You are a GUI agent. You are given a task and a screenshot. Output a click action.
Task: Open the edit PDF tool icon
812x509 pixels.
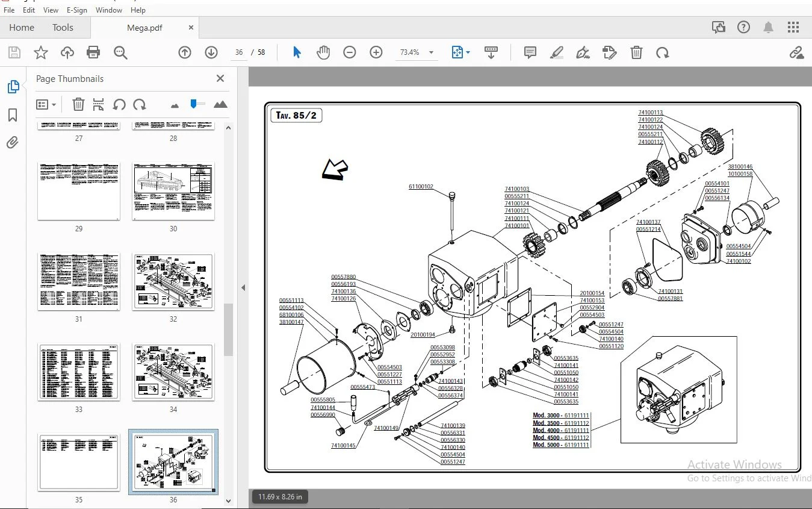tap(609, 52)
